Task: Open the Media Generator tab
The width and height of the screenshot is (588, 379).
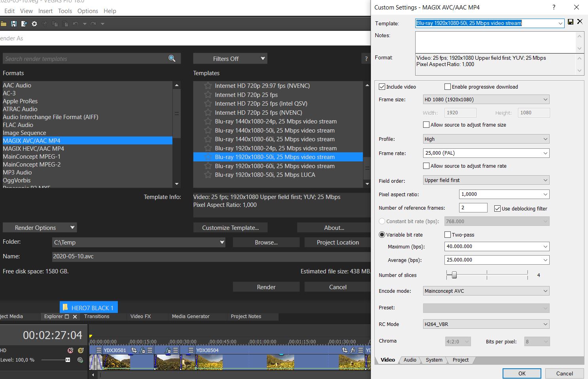Action: (x=191, y=316)
